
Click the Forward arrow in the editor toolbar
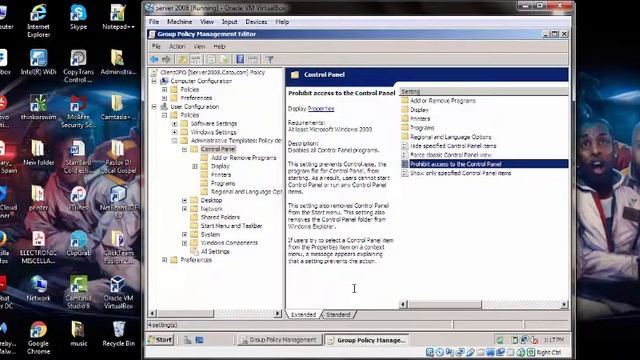(166, 60)
